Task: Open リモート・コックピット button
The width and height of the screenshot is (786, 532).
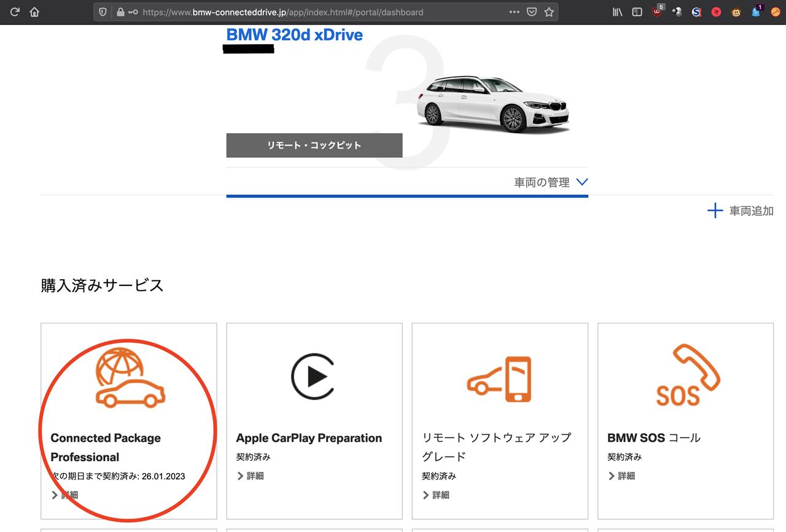Action: click(314, 145)
